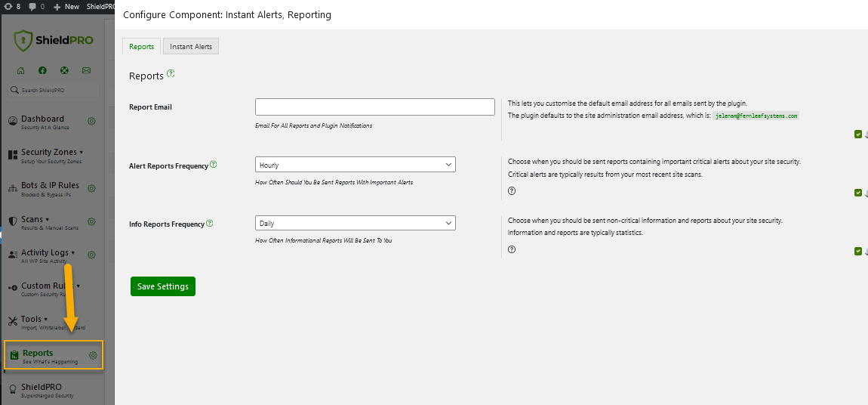Switch to the Reports tab
Viewport: 868px width, 405px height.
pyautogui.click(x=142, y=47)
